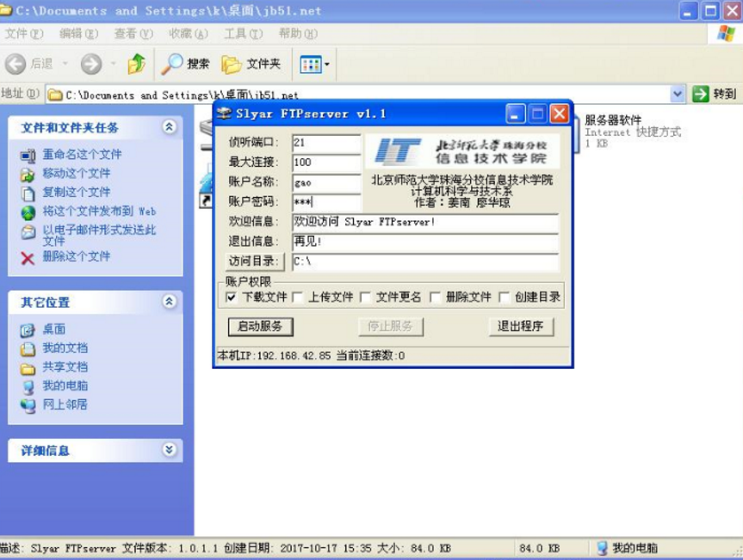Click the publish to Web globe icon

[x=28, y=212]
